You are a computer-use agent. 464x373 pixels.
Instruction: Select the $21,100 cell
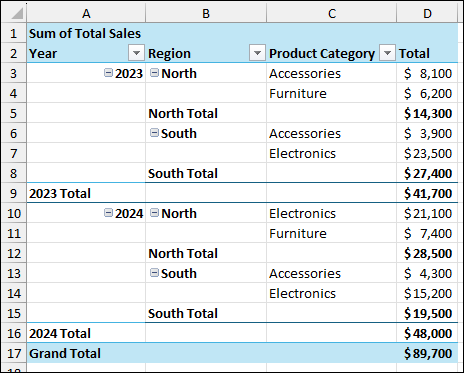[427, 213]
